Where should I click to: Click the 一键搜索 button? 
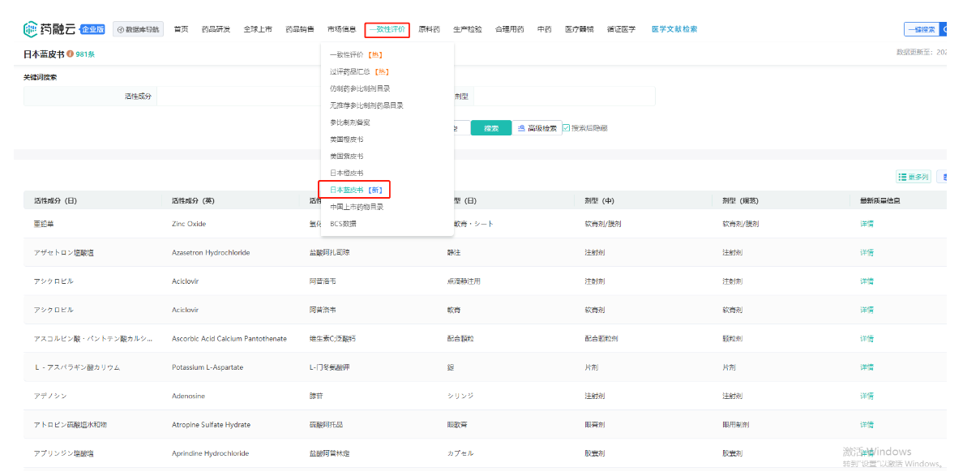coord(922,29)
